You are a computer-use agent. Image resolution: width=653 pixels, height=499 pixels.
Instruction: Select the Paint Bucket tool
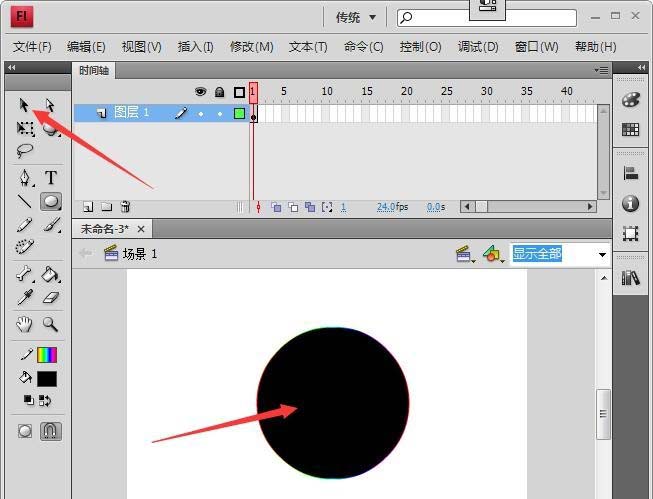[51, 274]
